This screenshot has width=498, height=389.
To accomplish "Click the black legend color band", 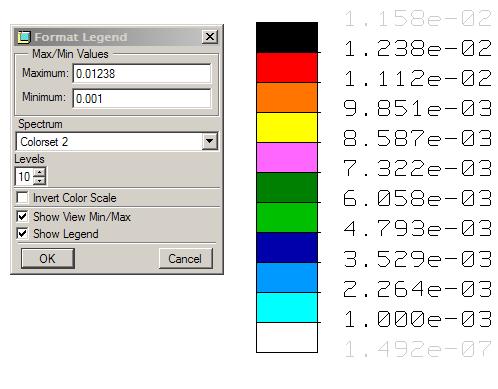I will pyautogui.click(x=287, y=37).
